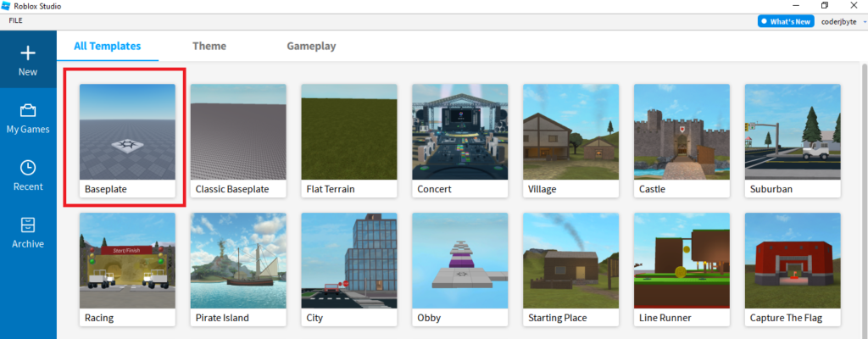Image resolution: width=868 pixels, height=339 pixels.
Task: Click the Village label text
Action: tap(542, 190)
